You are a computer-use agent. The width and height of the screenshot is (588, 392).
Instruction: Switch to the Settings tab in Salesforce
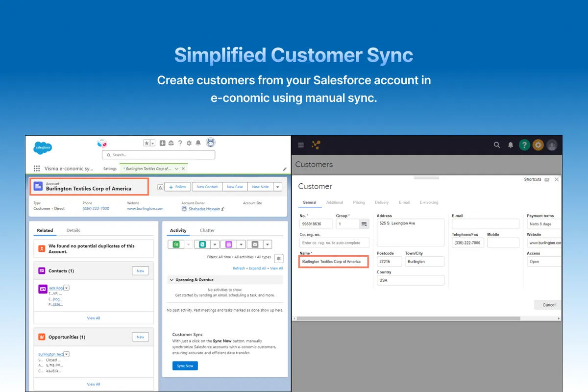(x=110, y=169)
